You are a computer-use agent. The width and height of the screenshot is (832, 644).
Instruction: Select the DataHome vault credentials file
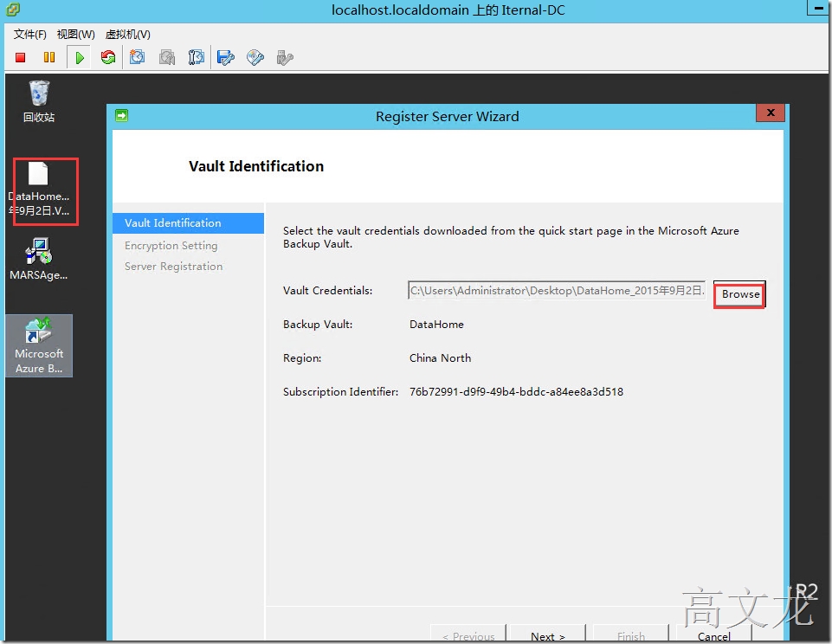click(39, 190)
